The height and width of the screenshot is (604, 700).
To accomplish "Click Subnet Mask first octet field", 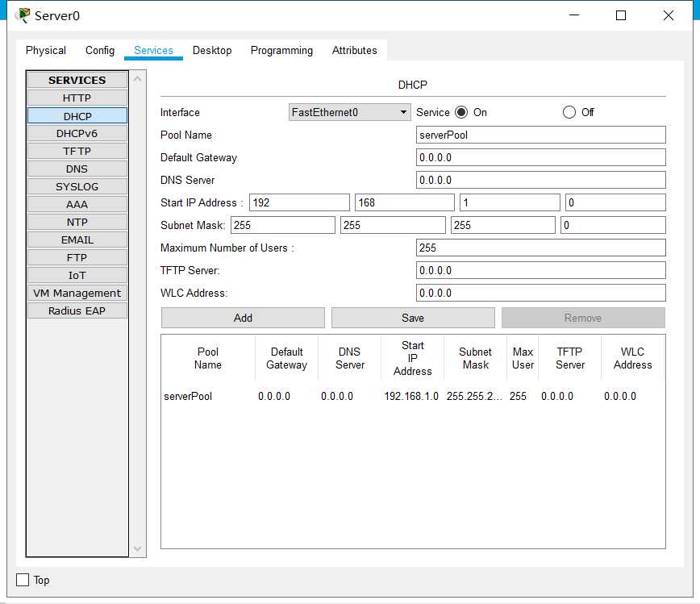I will tap(283, 225).
